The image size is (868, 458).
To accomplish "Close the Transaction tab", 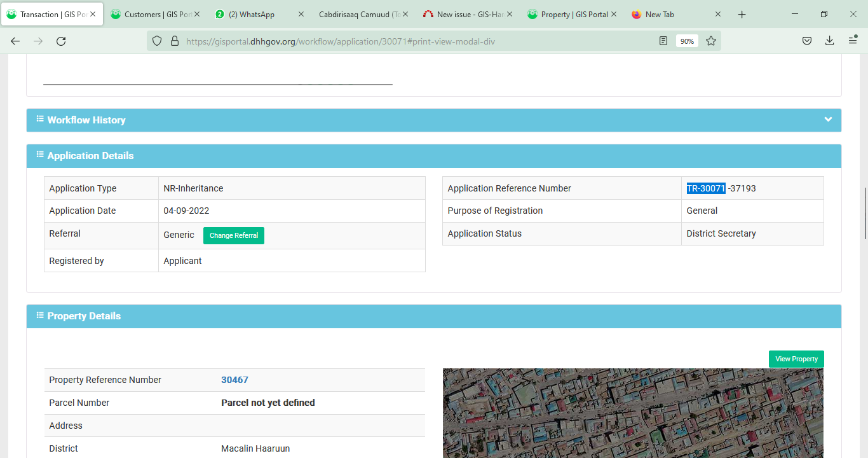I will [x=93, y=15].
